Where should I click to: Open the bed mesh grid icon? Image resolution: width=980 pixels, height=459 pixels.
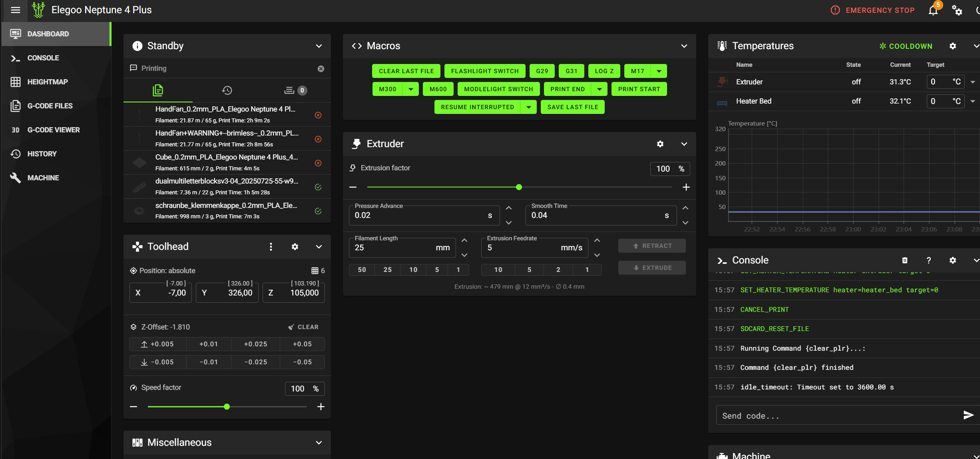(315, 271)
